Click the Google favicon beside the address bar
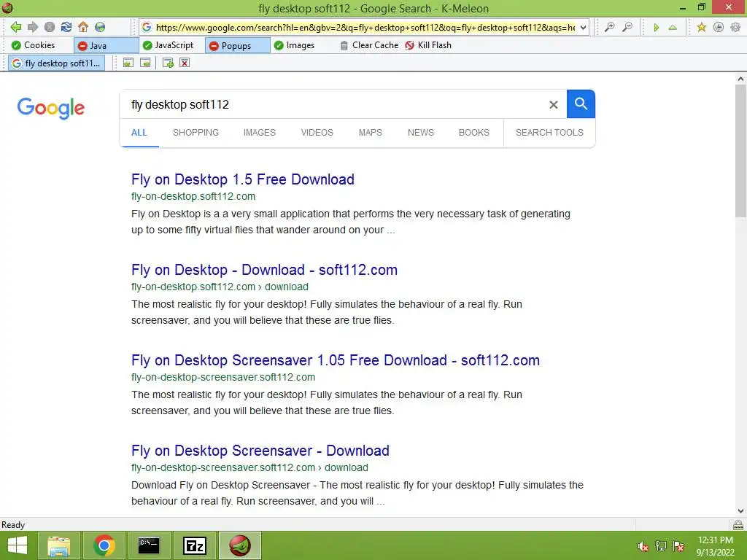747x560 pixels. coord(147,27)
